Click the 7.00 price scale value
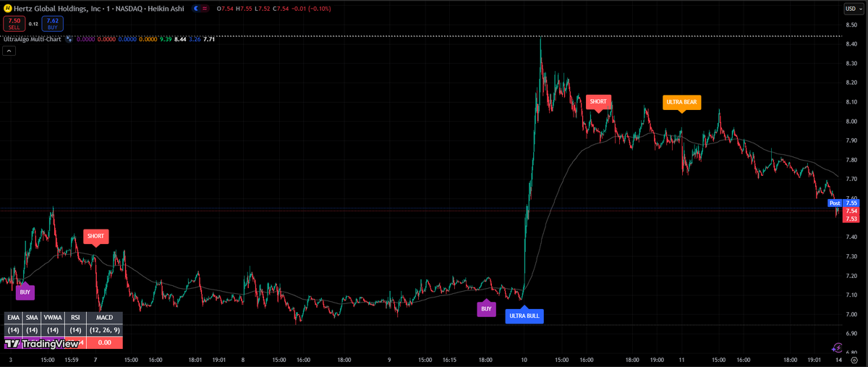The width and height of the screenshot is (868, 367). [851, 314]
